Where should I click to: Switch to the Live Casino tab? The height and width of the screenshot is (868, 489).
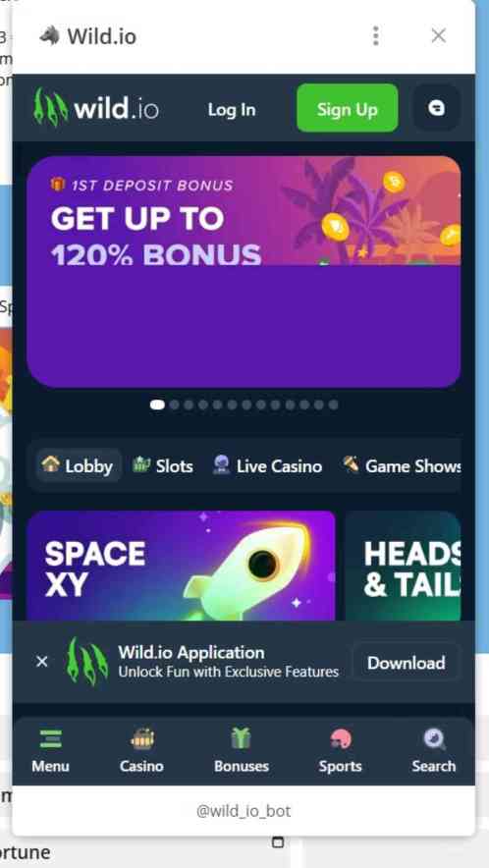click(267, 465)
